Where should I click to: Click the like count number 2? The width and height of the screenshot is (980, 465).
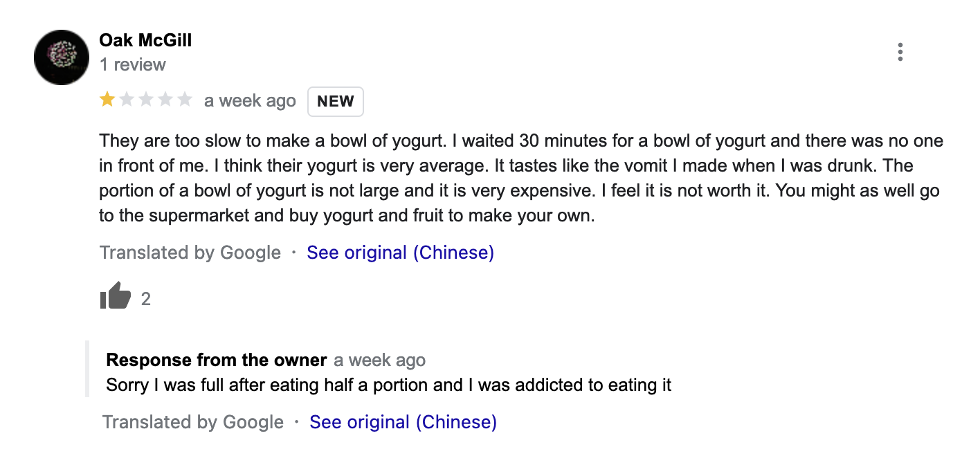[x=146, y=299]
